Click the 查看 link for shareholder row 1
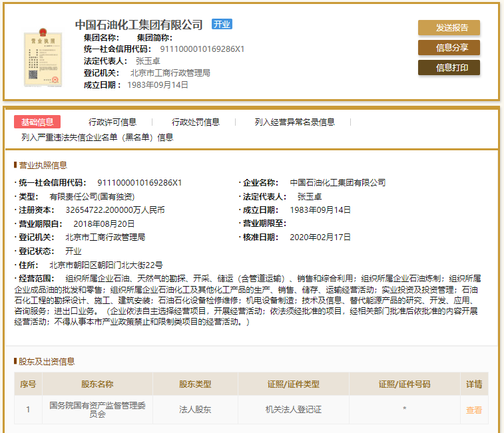The width and height of the screenshot is (504, 433). [x=474, y=410]
